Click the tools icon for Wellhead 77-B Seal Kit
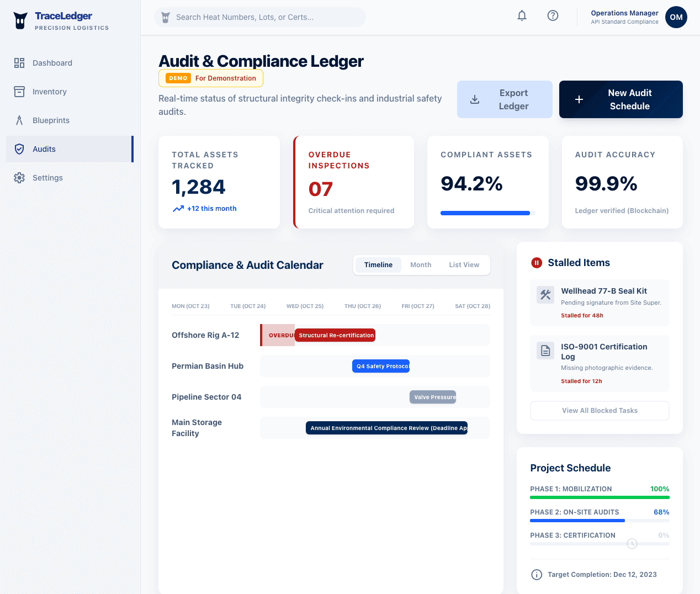 click(545, 295)
